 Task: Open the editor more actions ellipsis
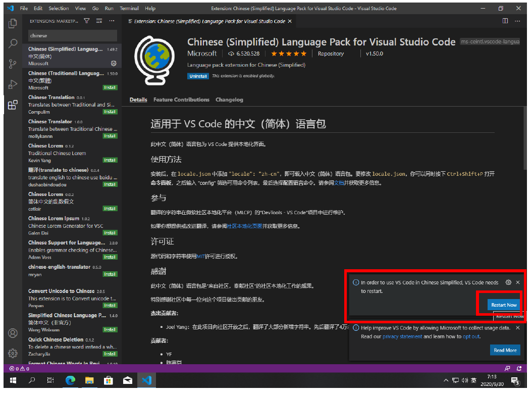pos(517,21)
